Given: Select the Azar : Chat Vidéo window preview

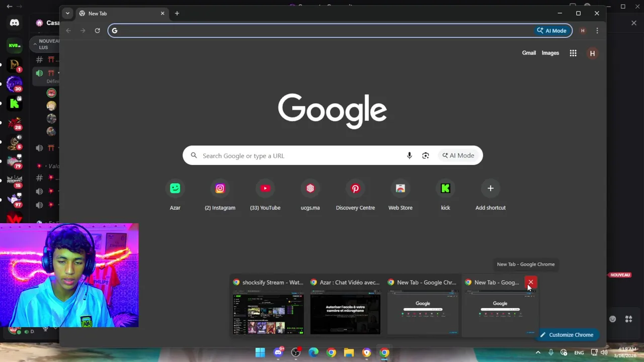Looking at the screenshot, I should tap(345, 306).
